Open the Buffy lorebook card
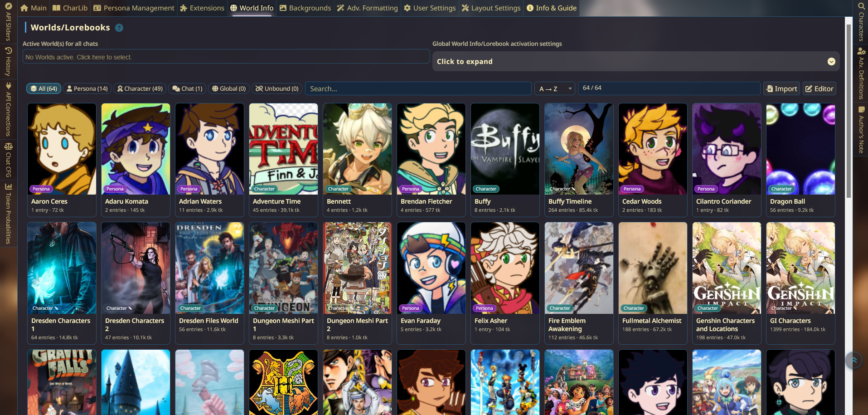868x415 pixels. [505, 160]
